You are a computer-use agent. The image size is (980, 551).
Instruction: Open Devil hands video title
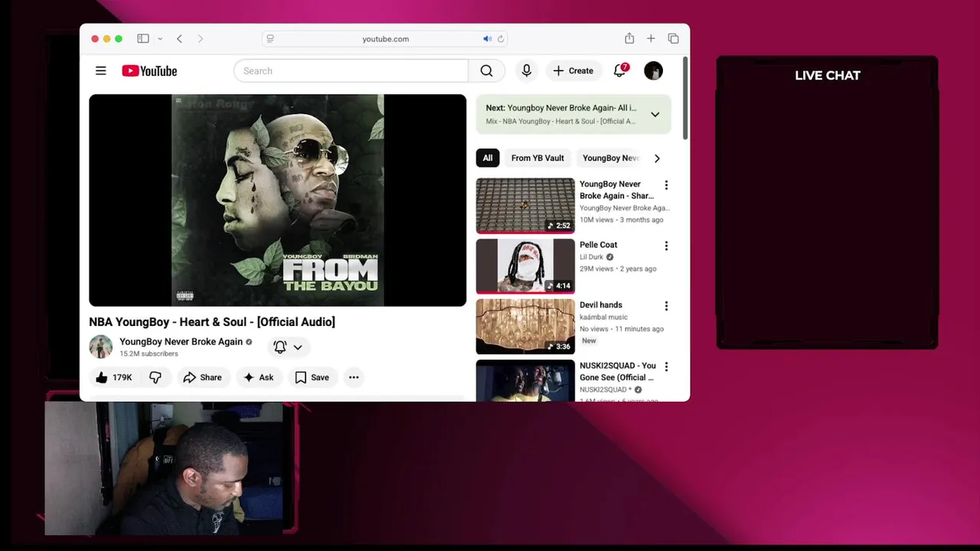(601, 305)
